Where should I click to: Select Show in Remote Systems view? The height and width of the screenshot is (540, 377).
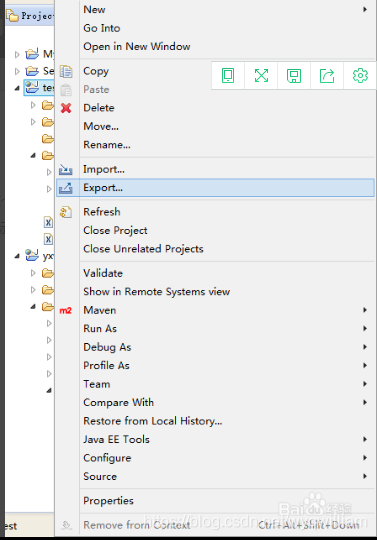coord(215,292)
